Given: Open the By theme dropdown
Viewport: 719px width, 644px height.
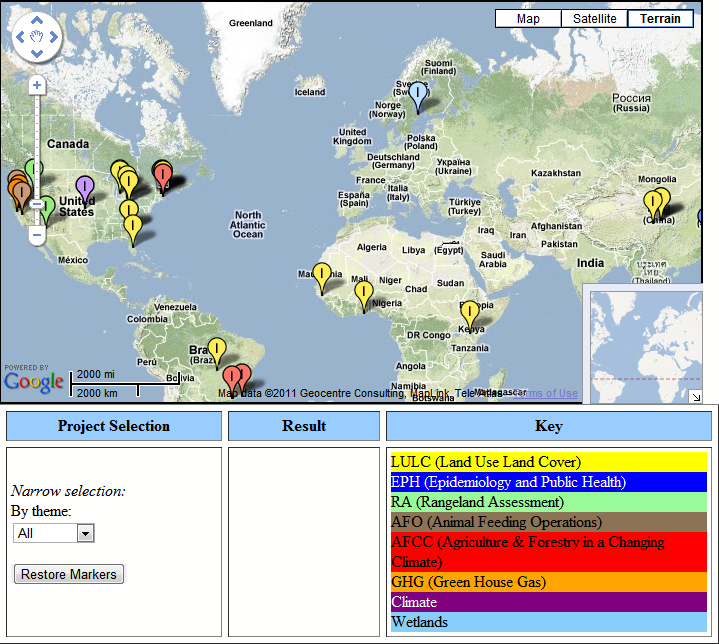Looking at the screenshot, I should [54, 533].
